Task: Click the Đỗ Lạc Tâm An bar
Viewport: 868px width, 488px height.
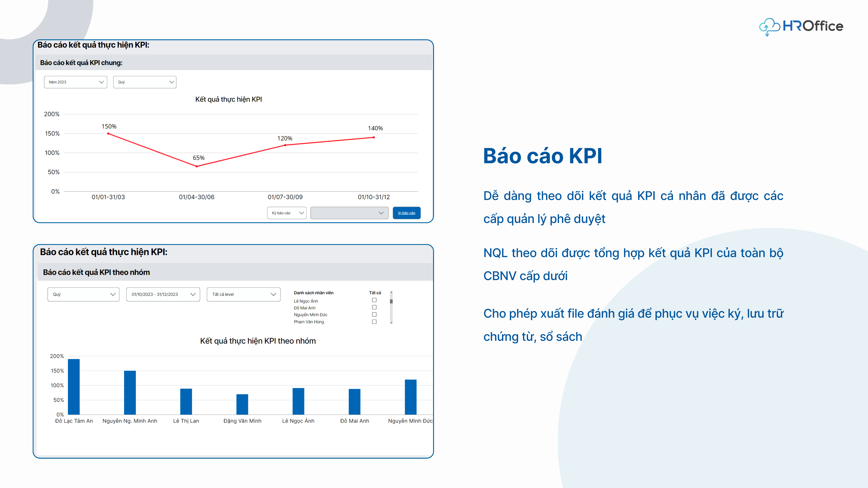Action: click(x=74, y=387)
